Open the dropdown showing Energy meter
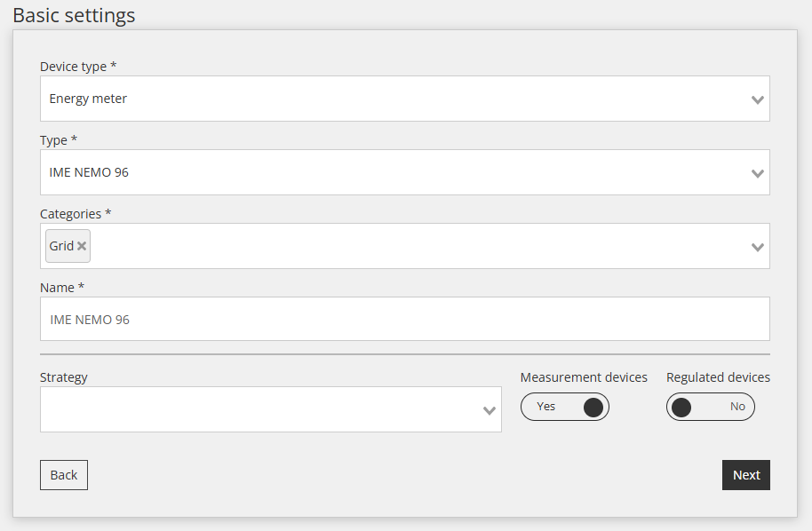Viewport: 812px width, 531px height. click(391, 99)
